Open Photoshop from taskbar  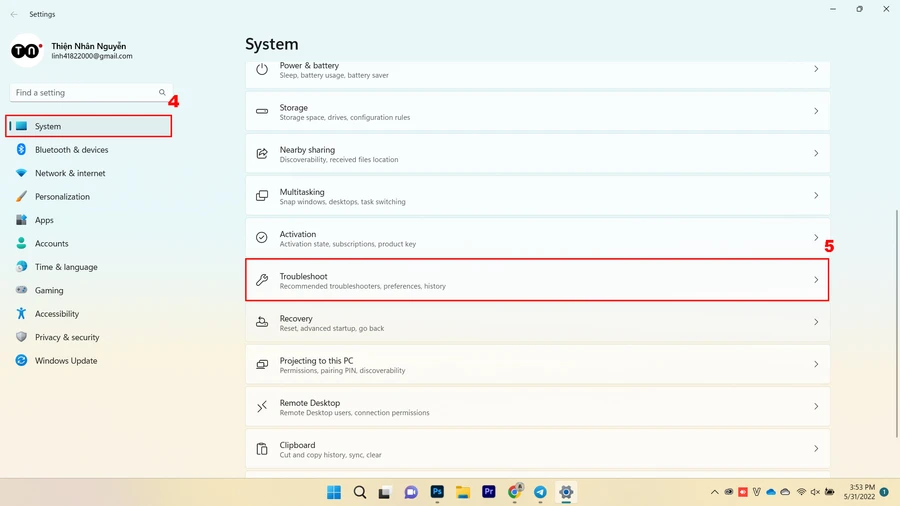click(x=437, y=492)
